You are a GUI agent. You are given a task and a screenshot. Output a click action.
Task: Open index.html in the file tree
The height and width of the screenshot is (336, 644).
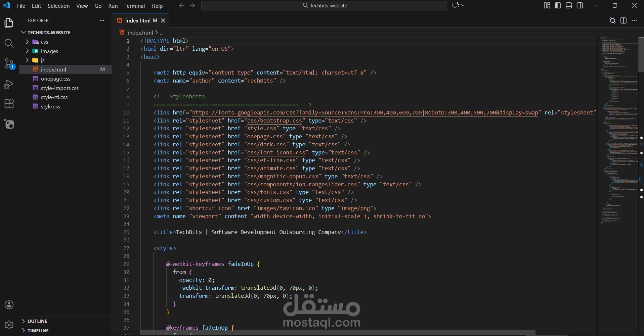point(66,69)
